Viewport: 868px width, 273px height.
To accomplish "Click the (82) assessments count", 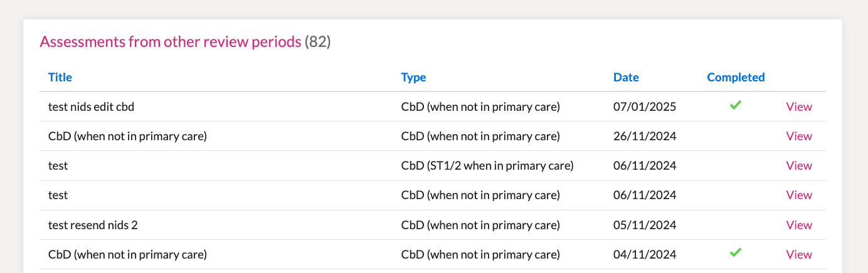I will point(317,42).
